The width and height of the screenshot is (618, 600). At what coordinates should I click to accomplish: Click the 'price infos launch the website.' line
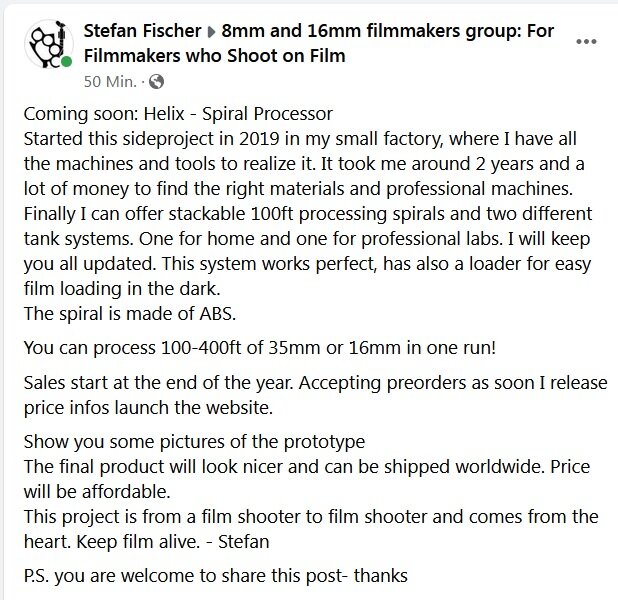(148, 408)
